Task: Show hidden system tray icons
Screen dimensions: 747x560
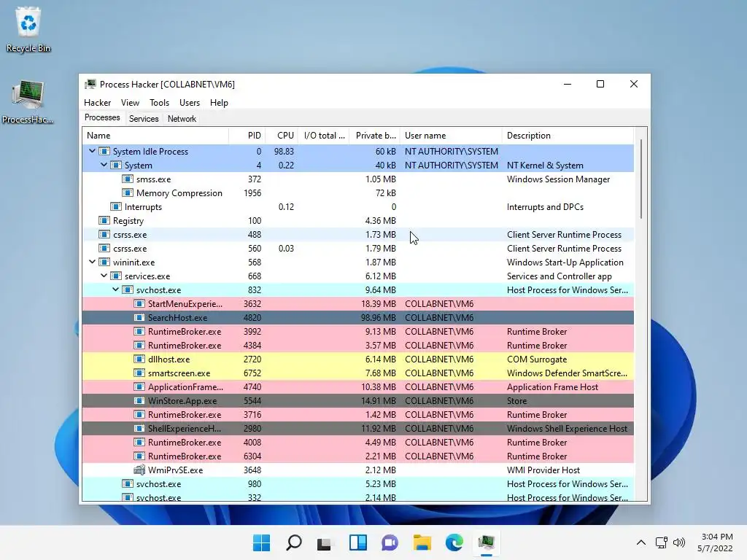Action: point(641,542)
